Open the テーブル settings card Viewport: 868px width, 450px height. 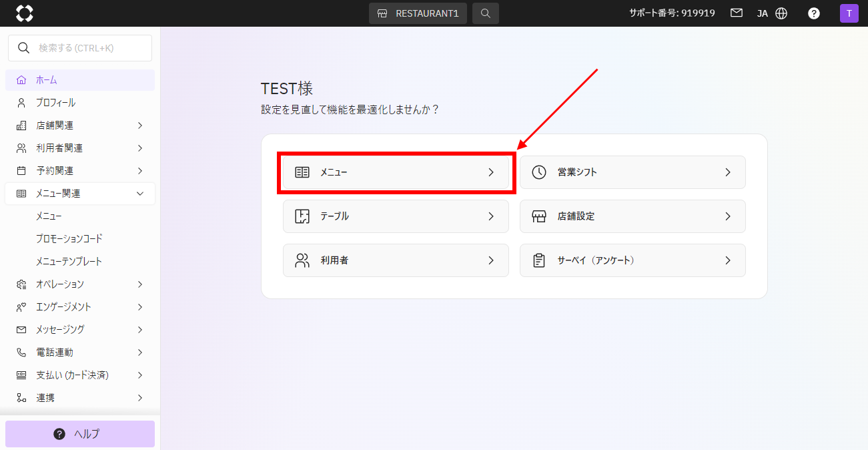coord(396,216)
